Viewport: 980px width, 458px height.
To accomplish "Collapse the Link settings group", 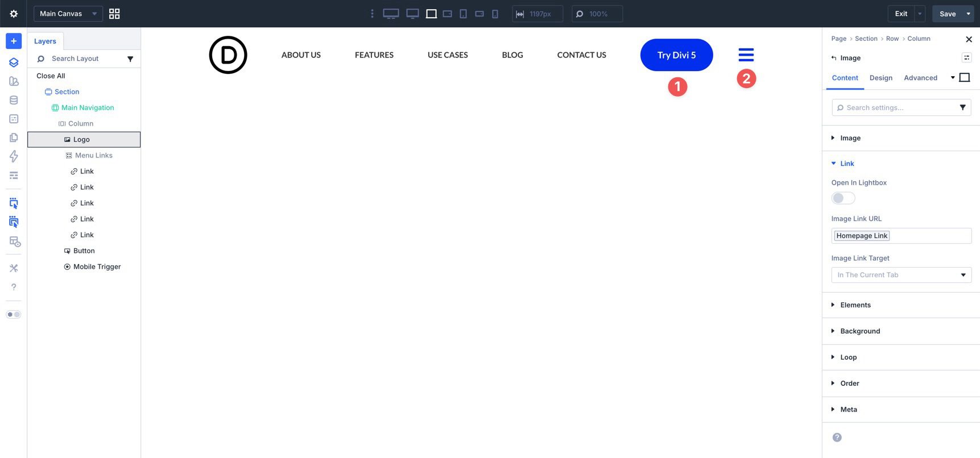I will pos(901,164).
